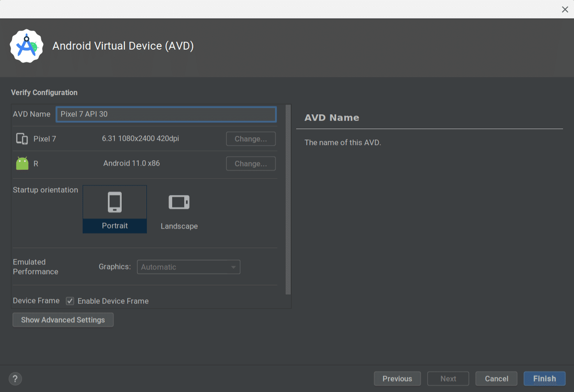Viewport: 574px width, 392px height.
Task: Click the 'Emulated Performance' label
Action: [x=35, y=267]
